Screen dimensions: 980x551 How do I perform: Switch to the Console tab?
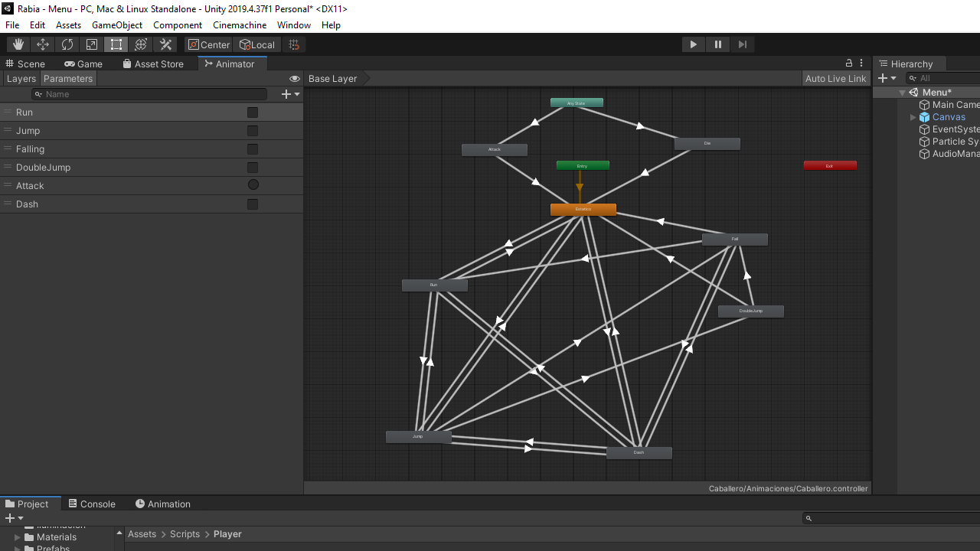pyautogui.click(x=92, y=504)
